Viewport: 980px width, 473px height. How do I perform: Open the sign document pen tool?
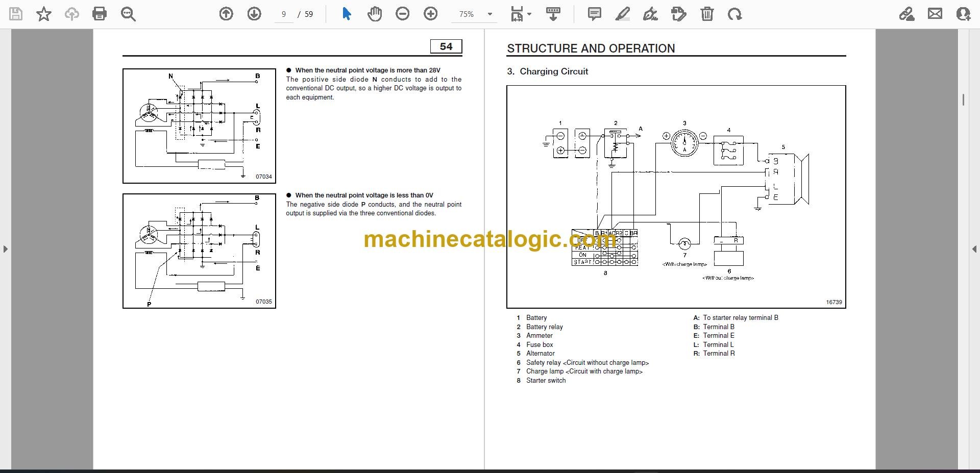click(x=650, y=14)
